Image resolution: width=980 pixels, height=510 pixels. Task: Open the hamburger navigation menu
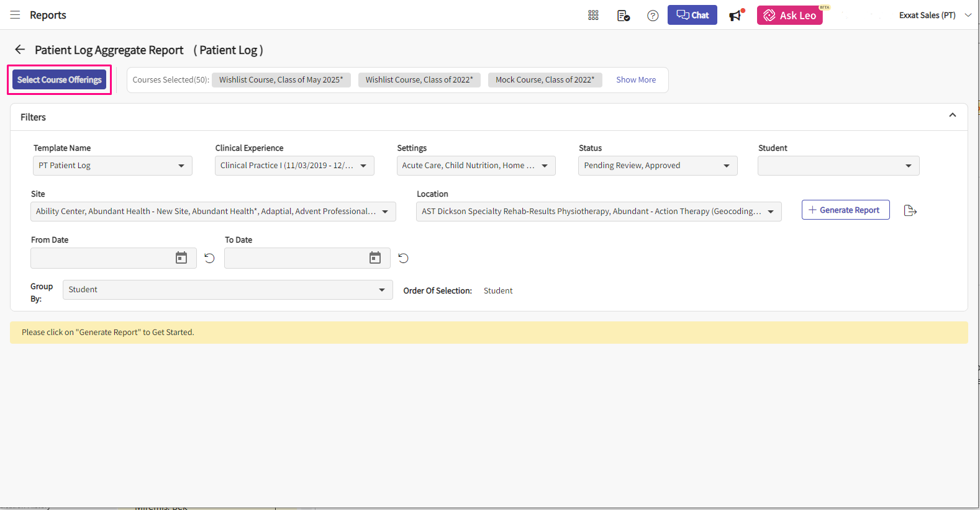[x=15, y=15]
